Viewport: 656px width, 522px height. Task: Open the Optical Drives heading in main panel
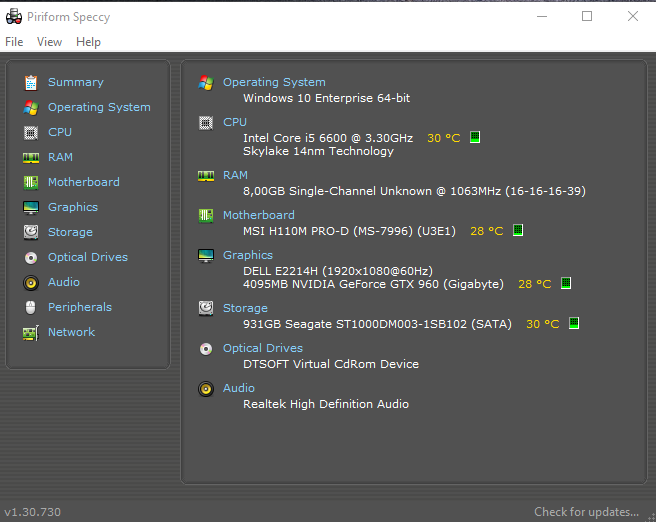coord(262,348)
